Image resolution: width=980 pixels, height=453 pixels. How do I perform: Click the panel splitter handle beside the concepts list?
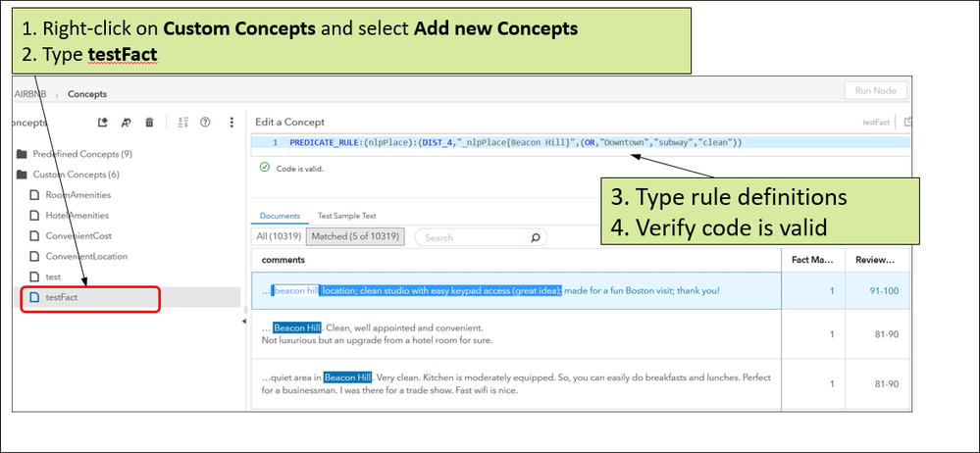(246, 314)
